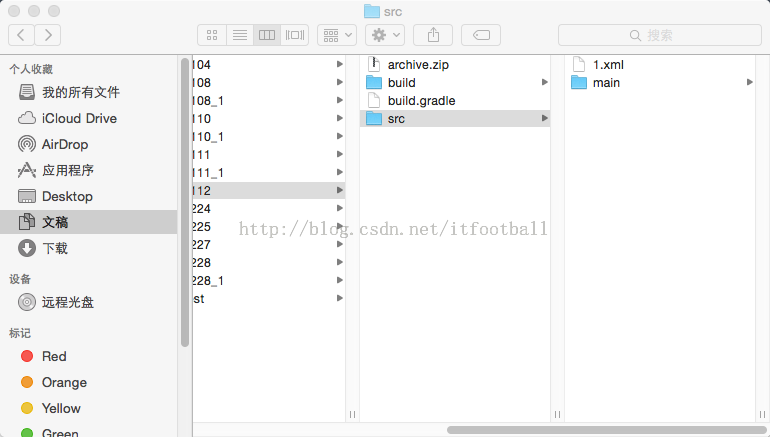Screen dimensions: 770x437
Task: Select the Cover Flow view button
Action: pos(295,35)
